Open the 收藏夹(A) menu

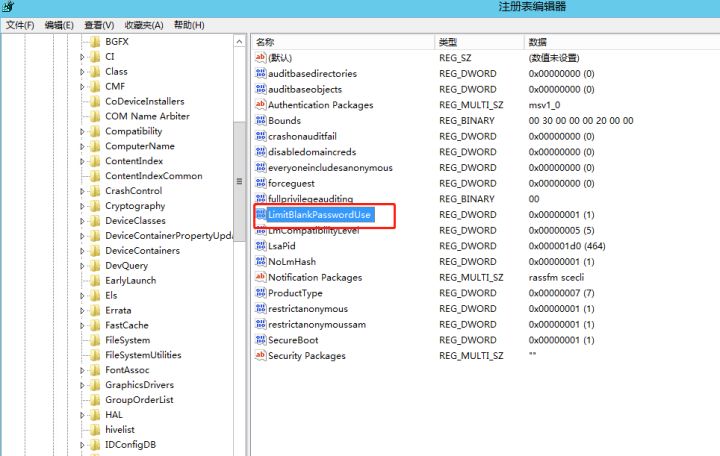[144, 25]
